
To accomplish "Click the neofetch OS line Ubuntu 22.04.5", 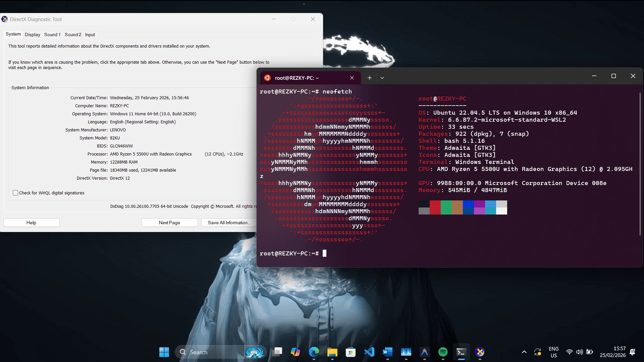I will [x=498, y=113].
